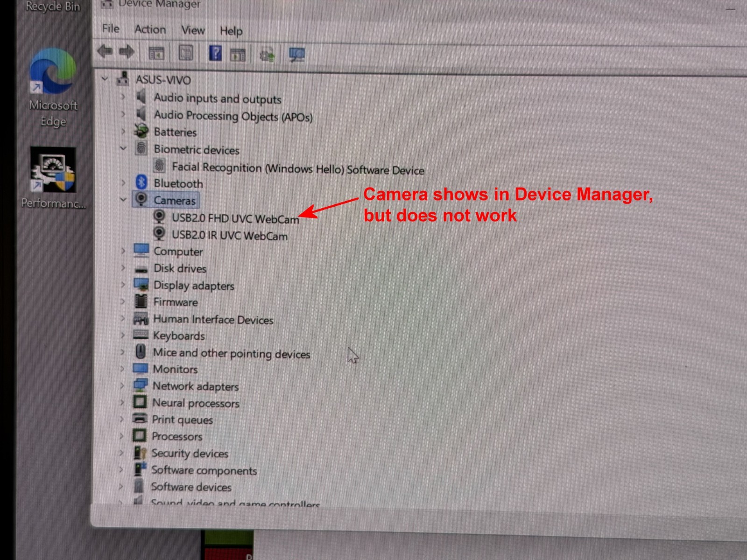The height and width of the screenshot is (560, 747).
Task: Expand the Network adapters category
Action: pyautogui.click(x=122, y=385)
